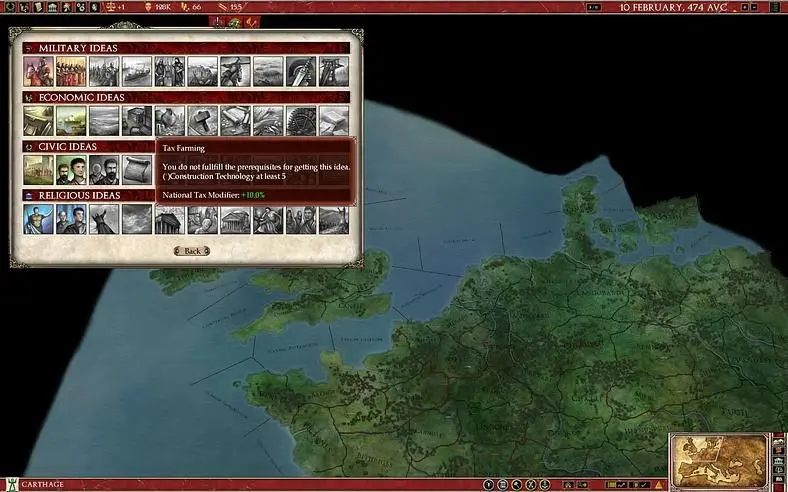Click the orange warning triangle in bottom bar
Screen dimensions: 788x492
(x=659, y=485)
